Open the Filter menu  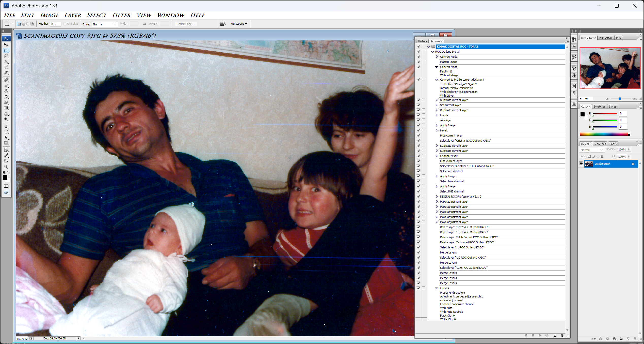point(121,15)
